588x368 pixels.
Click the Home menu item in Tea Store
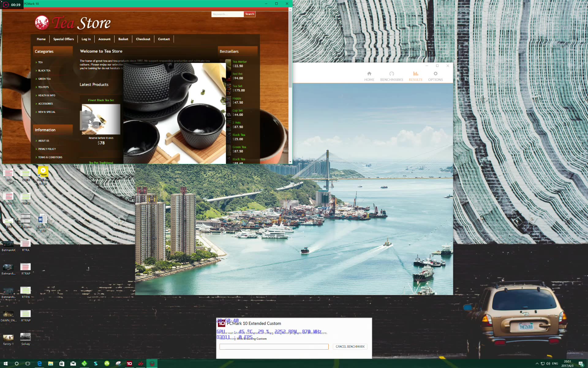click(x=41, y=39)
